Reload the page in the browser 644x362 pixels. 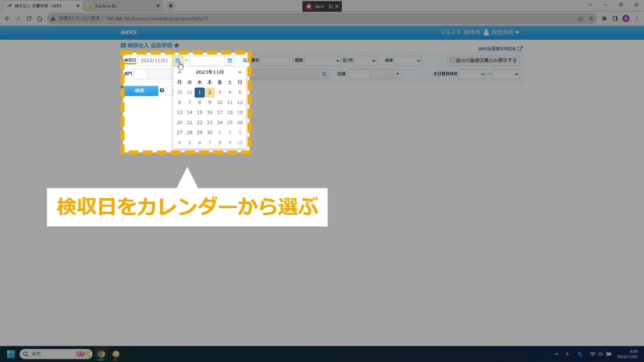29,19
